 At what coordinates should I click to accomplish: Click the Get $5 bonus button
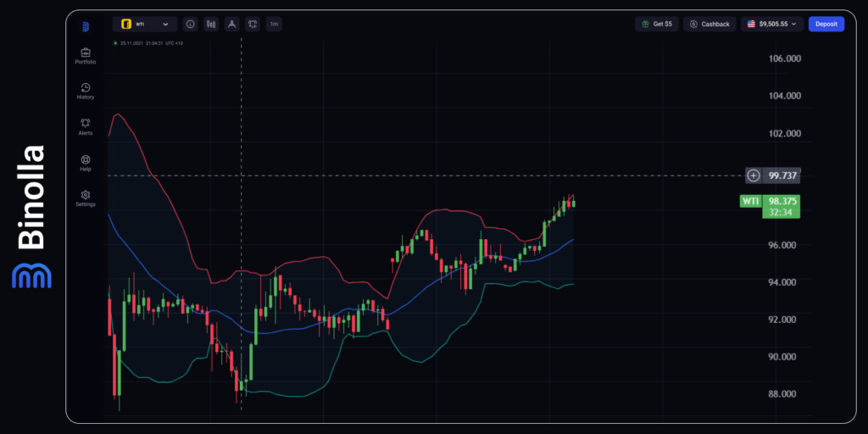tap(657, 24)
